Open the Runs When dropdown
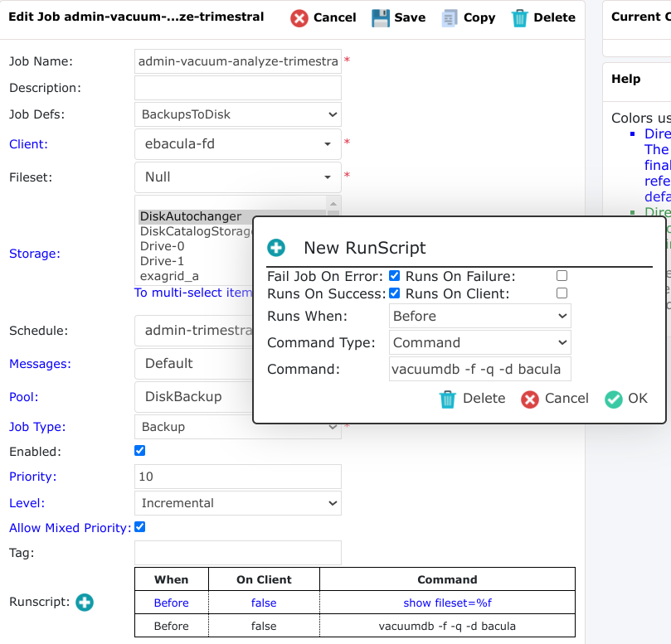The height and width of the screenshot is (644, 671). pos(479,316)
